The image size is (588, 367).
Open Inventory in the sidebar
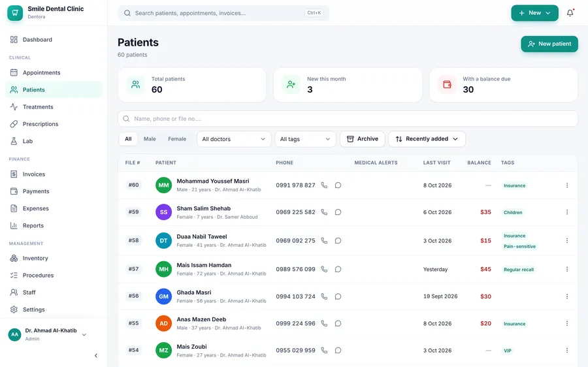(54, 259)
